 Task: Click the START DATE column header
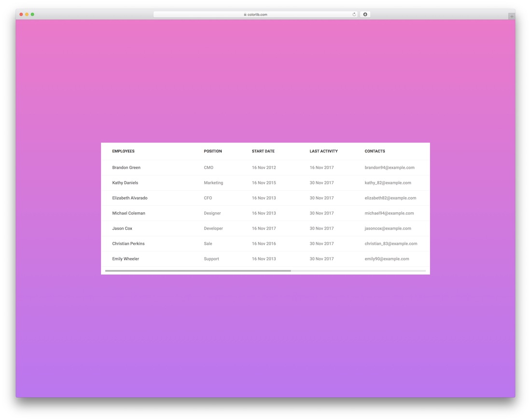(x=263, y=151)
